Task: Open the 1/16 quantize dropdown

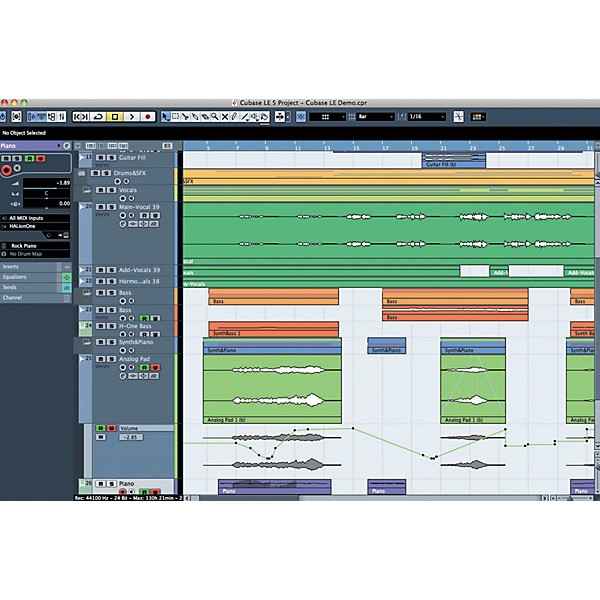Action: point(427,117)
